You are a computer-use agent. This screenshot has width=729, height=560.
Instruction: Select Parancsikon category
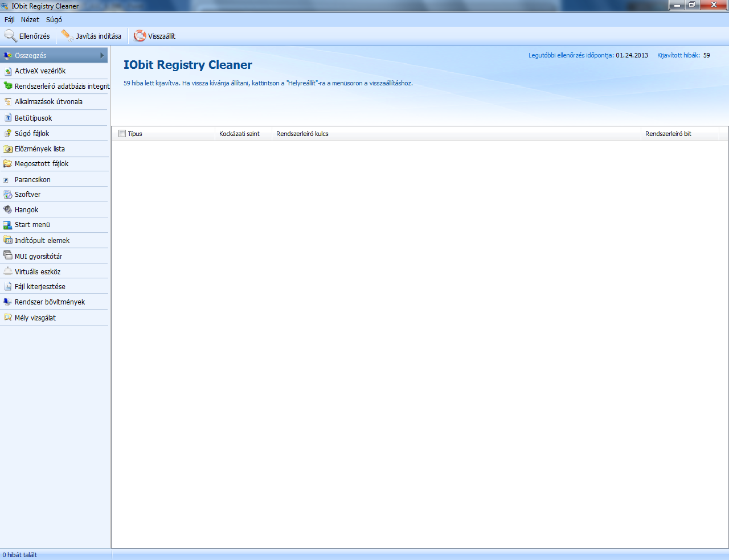point(55,179)
